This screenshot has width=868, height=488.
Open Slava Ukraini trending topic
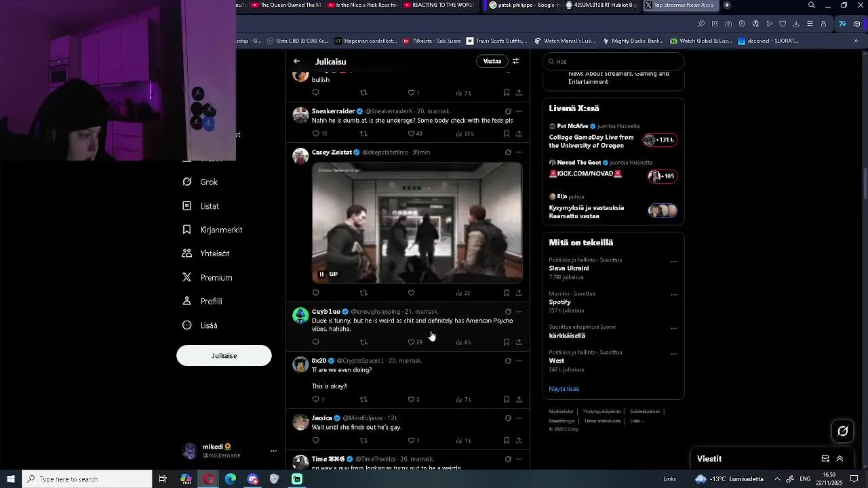coord(569,268)
